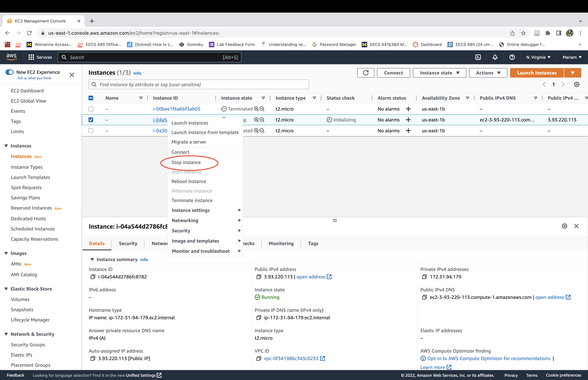
Task: Click the select-all header checkbox
Action: pos(91,98)
